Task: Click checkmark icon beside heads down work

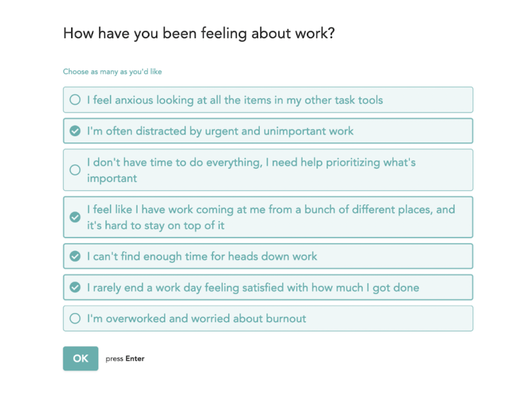Action: pyautogui.click(x=75, y=256)
